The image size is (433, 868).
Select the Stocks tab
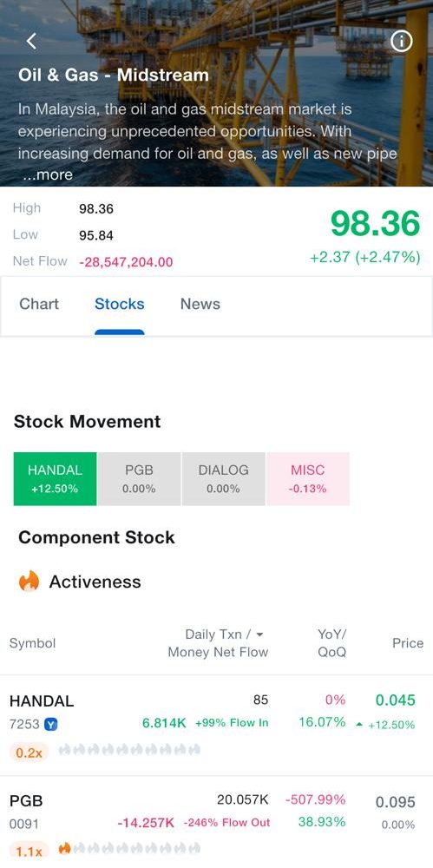120,304
